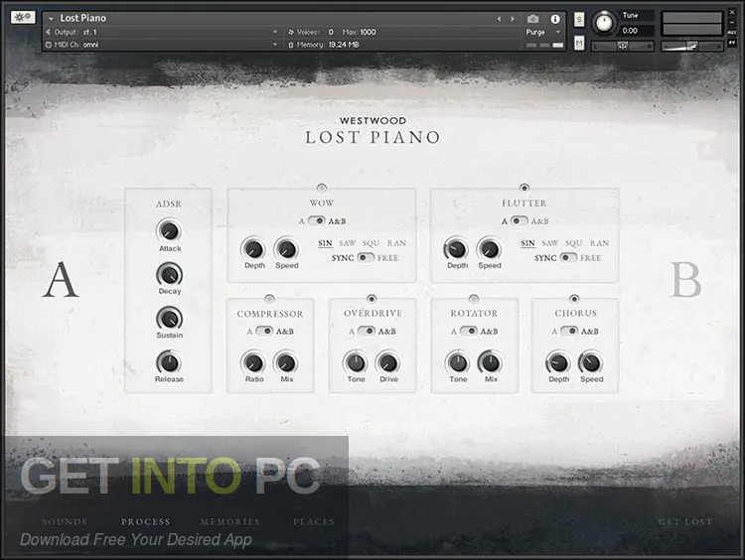The width and height of the screenshot is (745, 560).
Task: Click the Max voices 1000 value
Action: pyautogui.click(x=368, y=32)
